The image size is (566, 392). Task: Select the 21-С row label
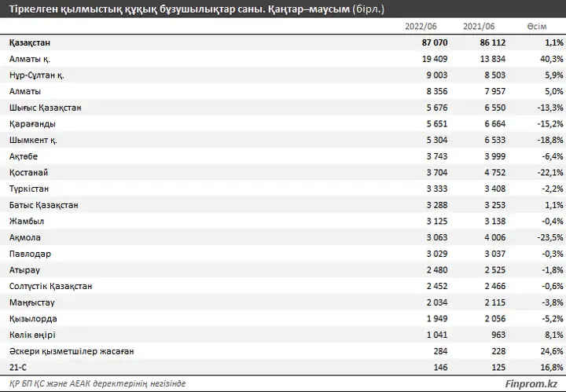[x=18, y=367]
